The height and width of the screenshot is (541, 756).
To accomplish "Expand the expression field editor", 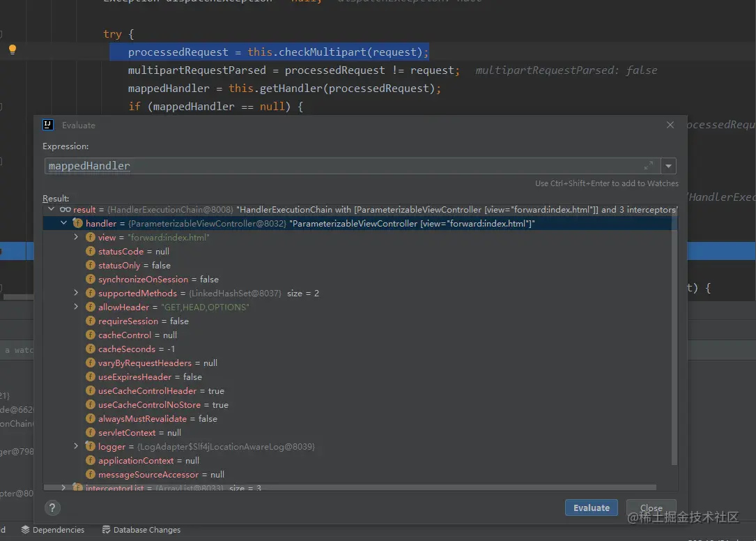I will (x=649, y=165).
